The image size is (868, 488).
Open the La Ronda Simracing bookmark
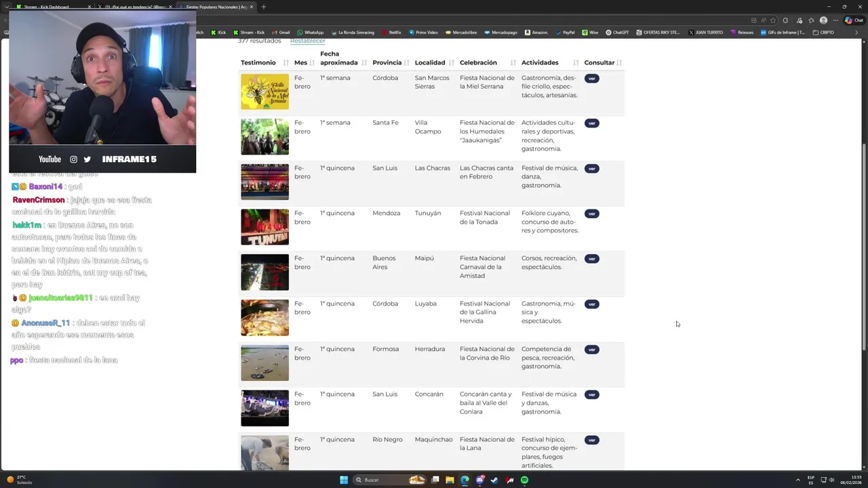click(x=353, y=33)
